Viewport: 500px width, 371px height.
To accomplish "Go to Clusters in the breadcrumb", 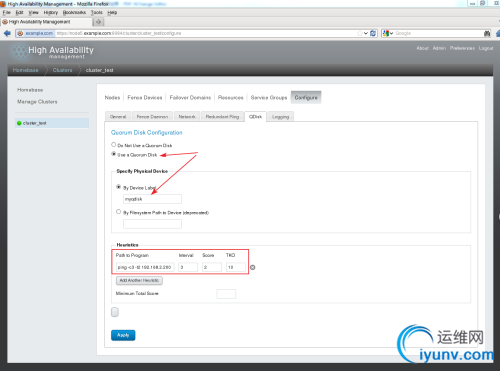I will tap(62, 70).
